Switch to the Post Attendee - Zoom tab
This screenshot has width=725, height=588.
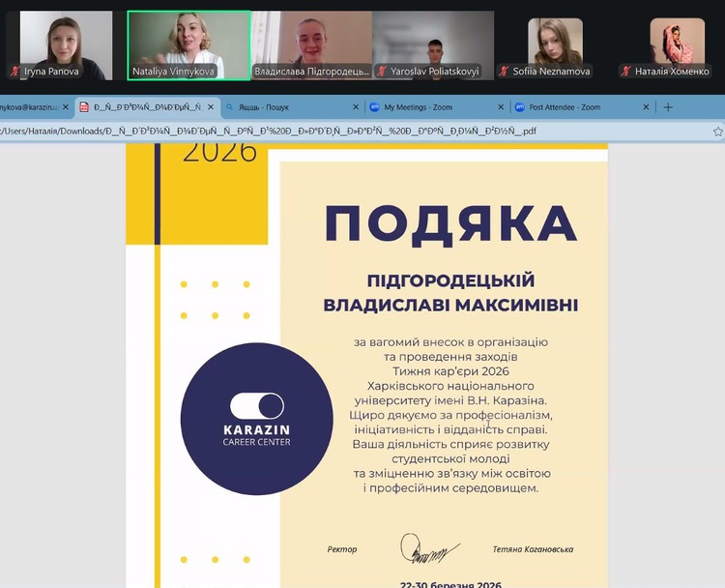(x=570, y=107)
